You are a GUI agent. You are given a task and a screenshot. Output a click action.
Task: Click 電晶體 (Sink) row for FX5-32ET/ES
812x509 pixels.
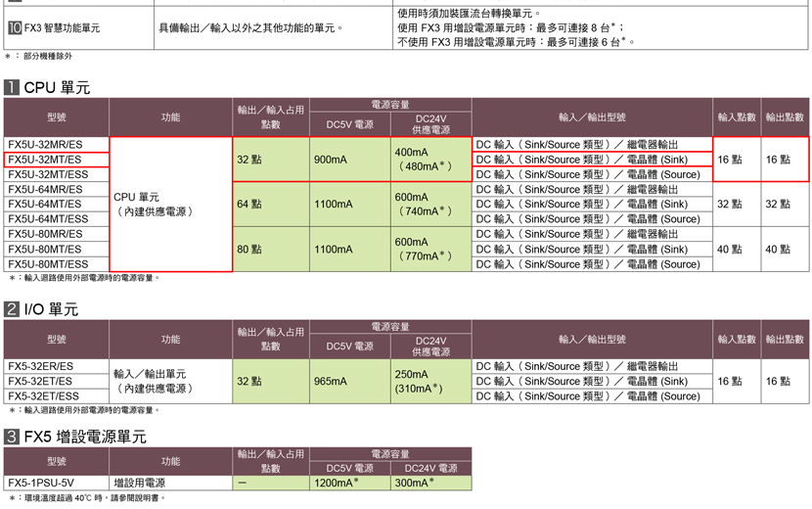(592, 382)
